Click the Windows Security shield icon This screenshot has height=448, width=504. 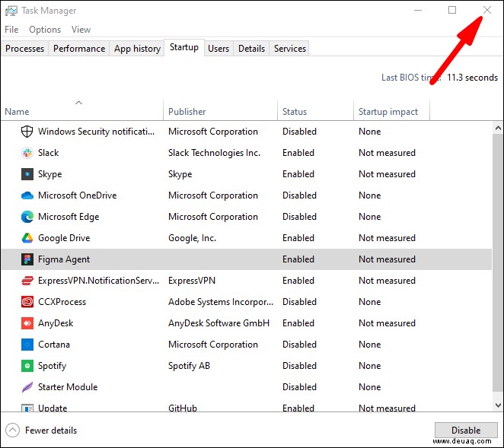pyautogui.click(x=27, y=132)
